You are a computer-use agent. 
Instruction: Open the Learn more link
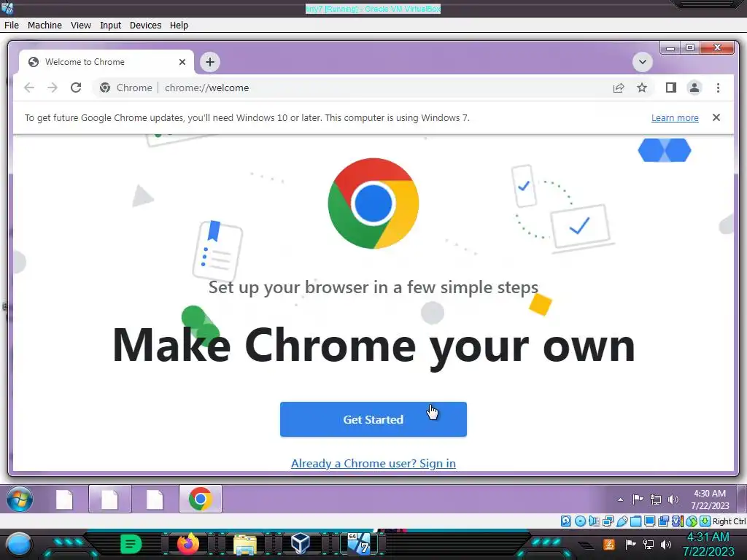[x=675, y=117]
